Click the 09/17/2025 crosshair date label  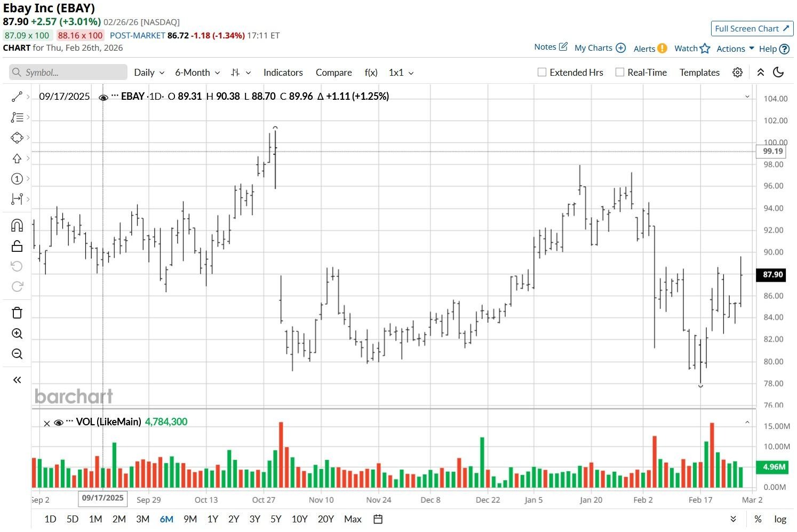pos(103,498)
